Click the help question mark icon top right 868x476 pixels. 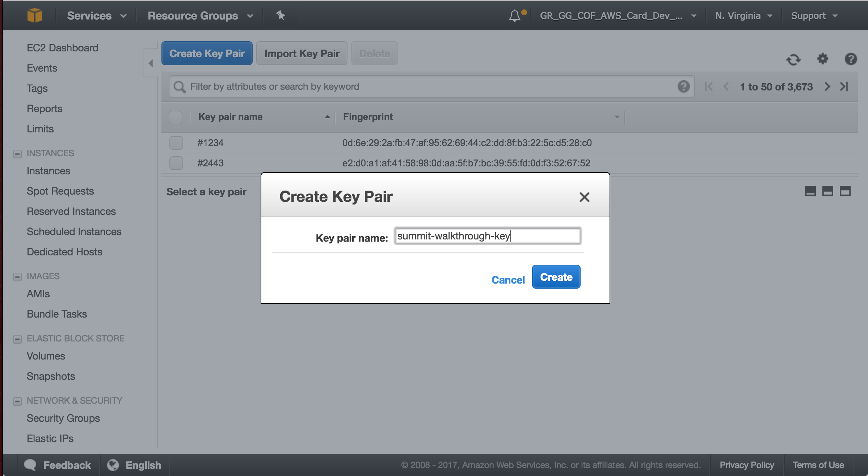[x=851, y=59]
